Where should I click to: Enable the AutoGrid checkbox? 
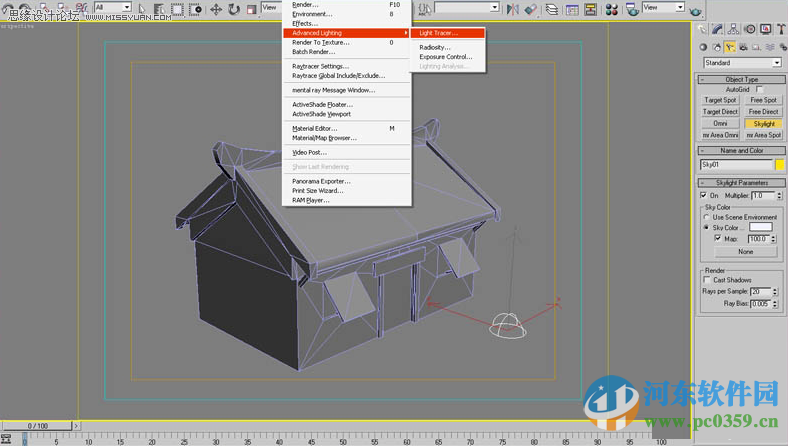click(x=760, y=90)
